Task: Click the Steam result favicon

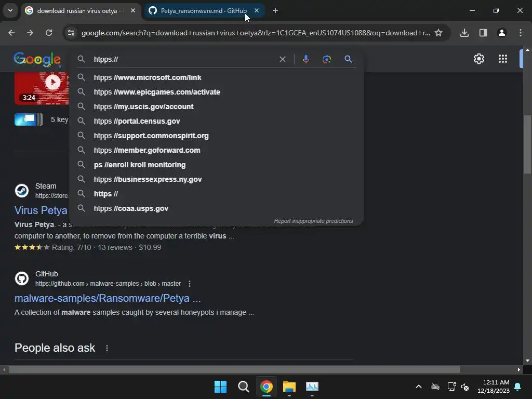Action: click(22, 191)
